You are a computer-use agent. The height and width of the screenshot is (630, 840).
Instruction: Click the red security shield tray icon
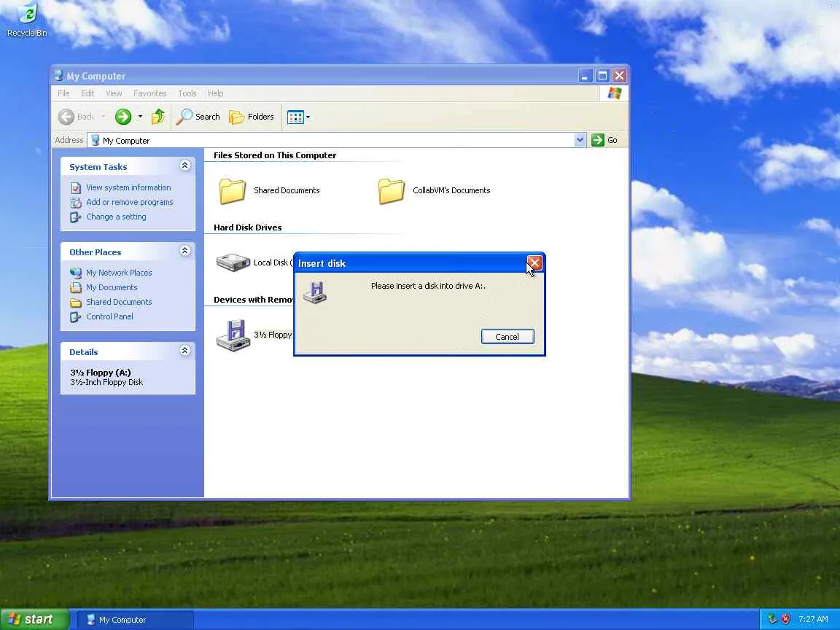[786, 619]
